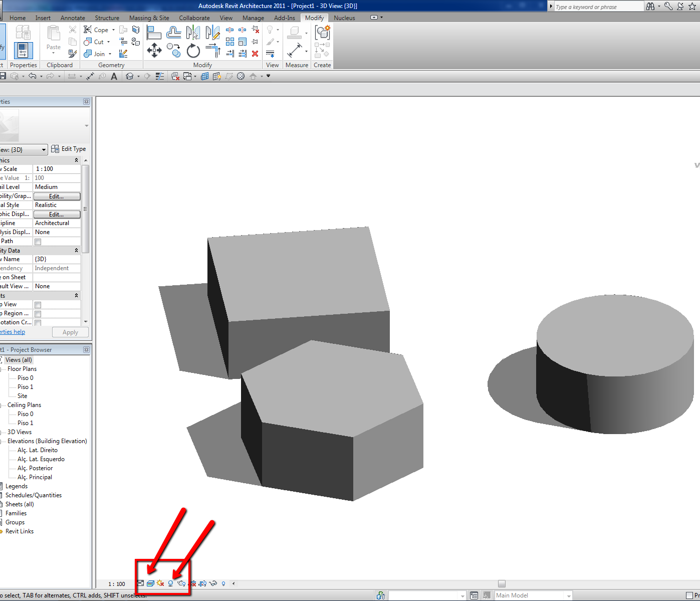Toggle the Press & Drag status bar checkbox

coord(689,595)
